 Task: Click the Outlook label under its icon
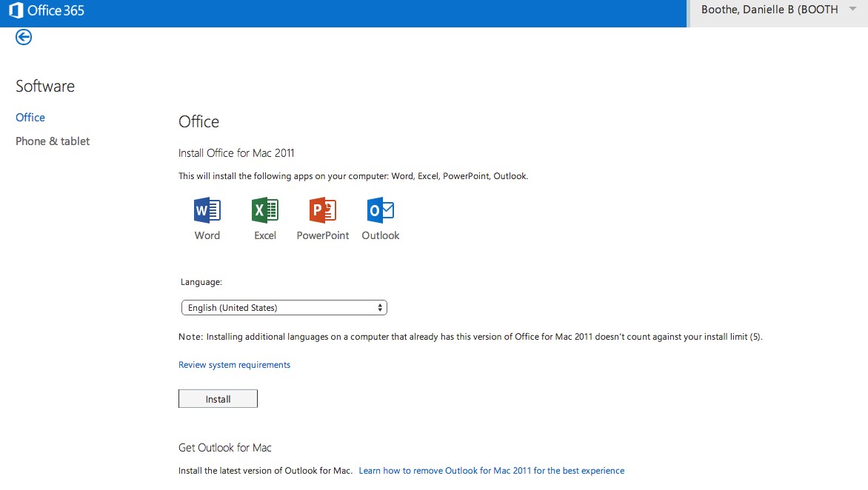[380, 235]
